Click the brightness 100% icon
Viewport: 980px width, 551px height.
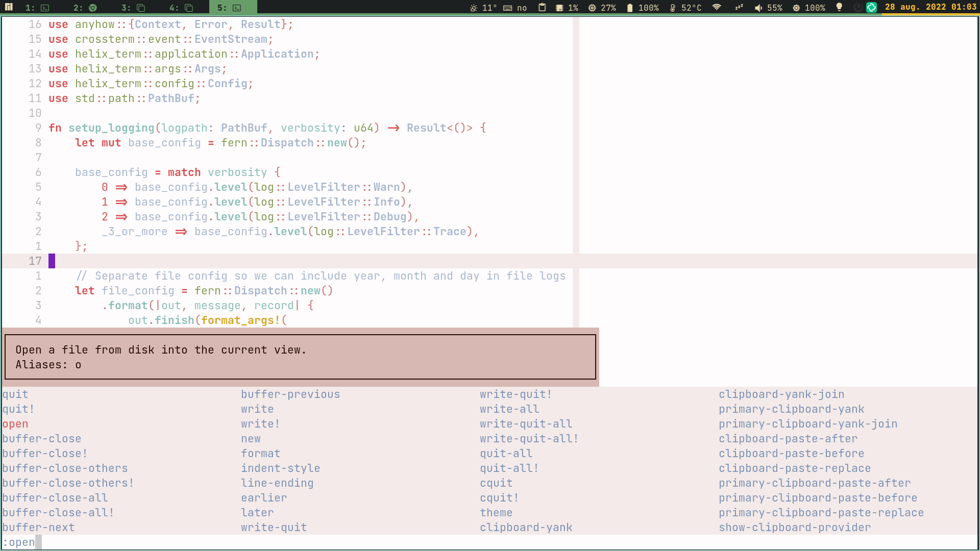pyautogui.click(x=796, y=8)
